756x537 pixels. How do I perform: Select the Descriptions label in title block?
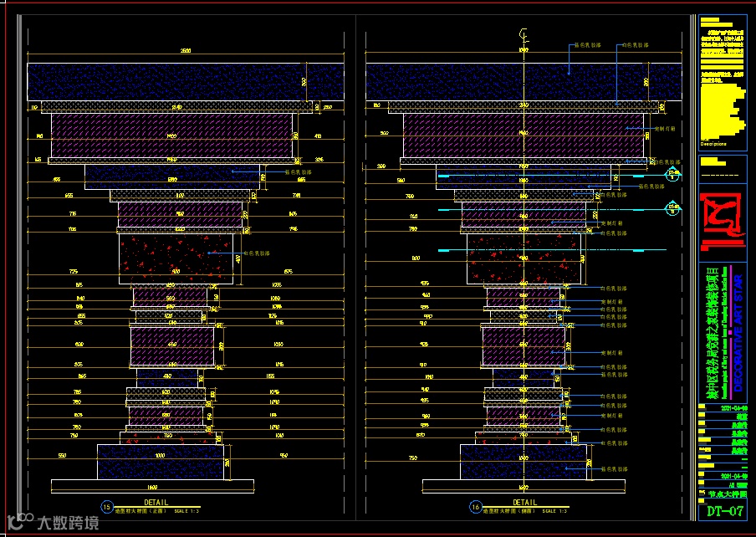713,144
